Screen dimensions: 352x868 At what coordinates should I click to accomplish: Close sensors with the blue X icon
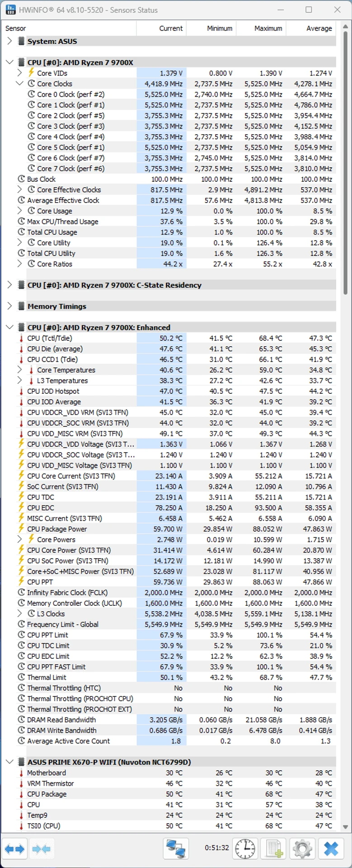331,849
